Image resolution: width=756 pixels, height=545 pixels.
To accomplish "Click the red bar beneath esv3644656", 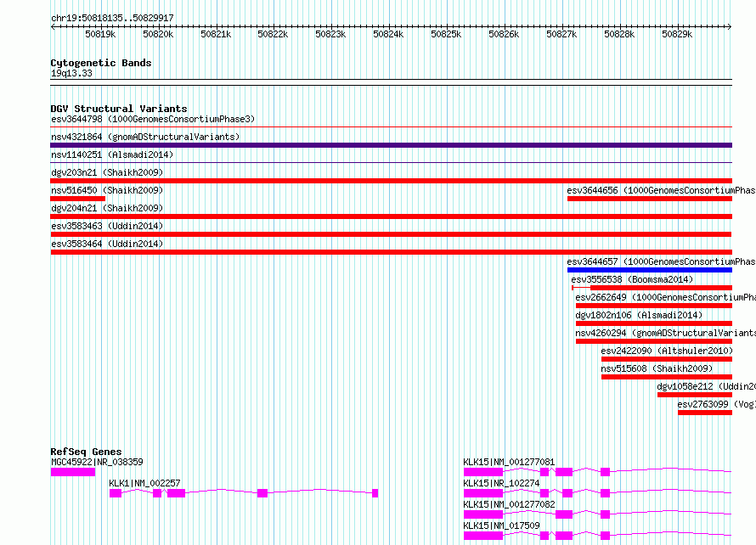I will click(x=650, y=199).
